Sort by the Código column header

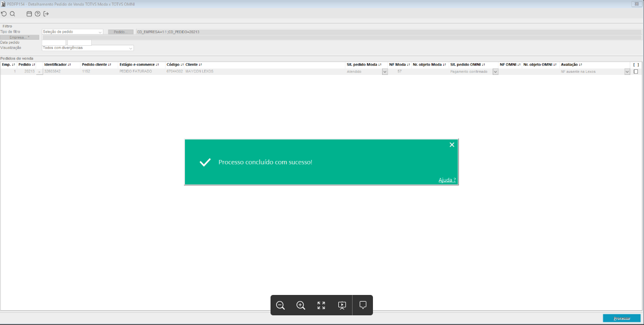click(175, 65)
